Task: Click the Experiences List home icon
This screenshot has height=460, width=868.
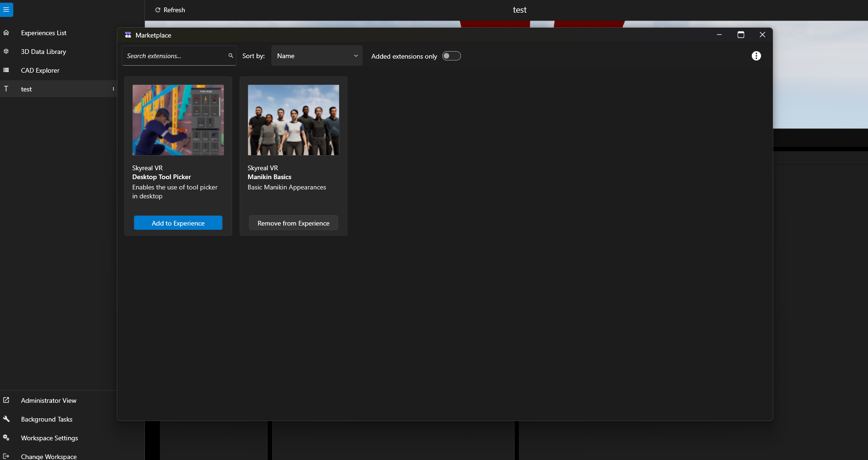Action: coord(6,33)
